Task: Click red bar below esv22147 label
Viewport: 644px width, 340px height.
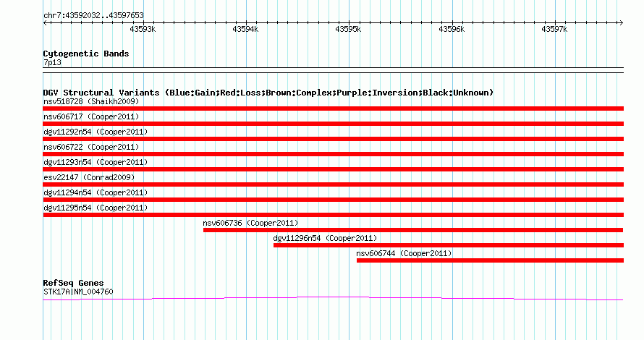Action: click(x=333, y=184)
